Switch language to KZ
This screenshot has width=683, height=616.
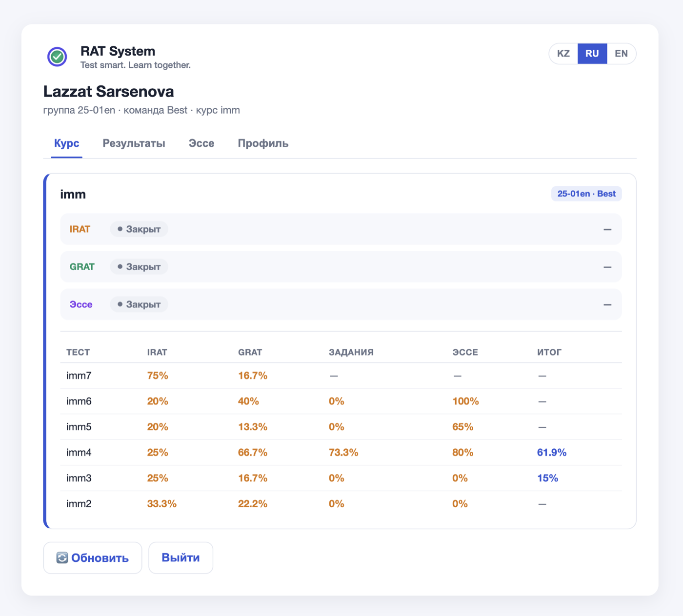point(563,54)
